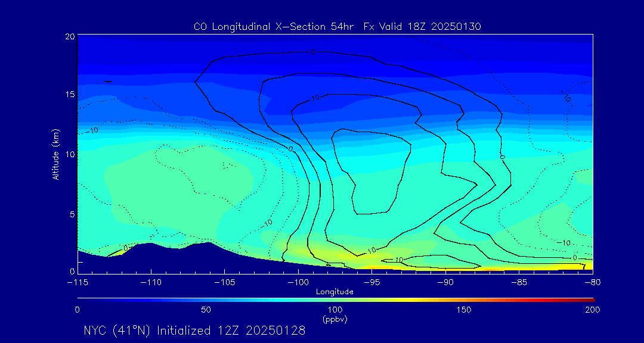Click the topmost 0 contour label
This screenshot has width=644, height=343.
[x=312, y=52]
